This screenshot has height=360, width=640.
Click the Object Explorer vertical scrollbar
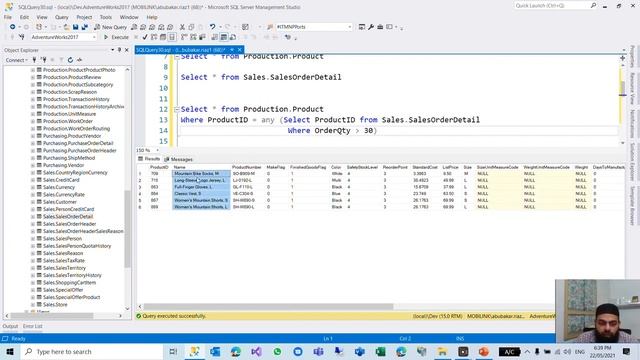pyautogui.click(x=127, y=229)
